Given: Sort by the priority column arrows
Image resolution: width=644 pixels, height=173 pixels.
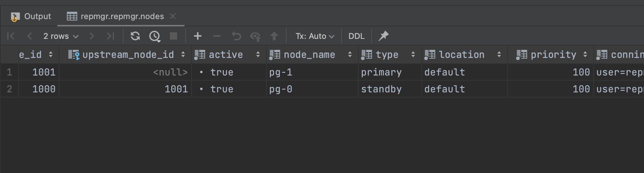Looking at the screenshot, I should coord(585,55).
